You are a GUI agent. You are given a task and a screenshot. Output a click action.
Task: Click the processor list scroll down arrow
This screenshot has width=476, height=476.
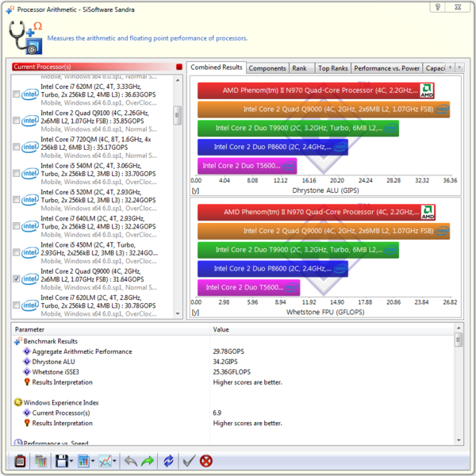(178, 314)
